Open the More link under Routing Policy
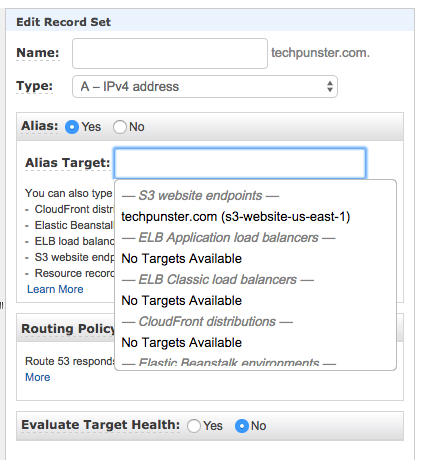 [x=38, y=377]
